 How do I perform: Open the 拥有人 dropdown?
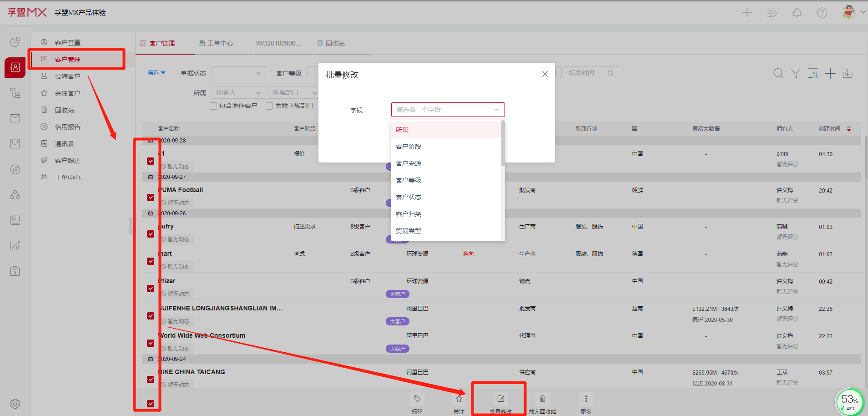pyautogui.click(x=238, y=92)
